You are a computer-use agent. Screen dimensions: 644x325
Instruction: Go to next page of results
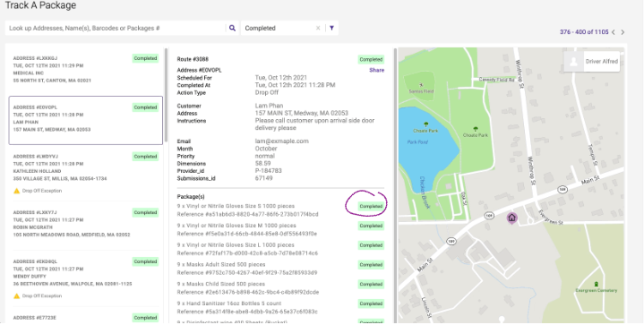[623, 32]
